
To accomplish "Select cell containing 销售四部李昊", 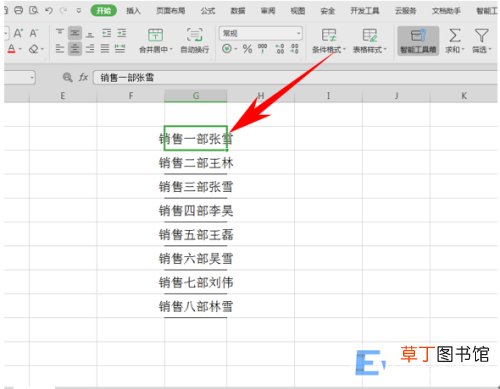I will coord(196,211).
